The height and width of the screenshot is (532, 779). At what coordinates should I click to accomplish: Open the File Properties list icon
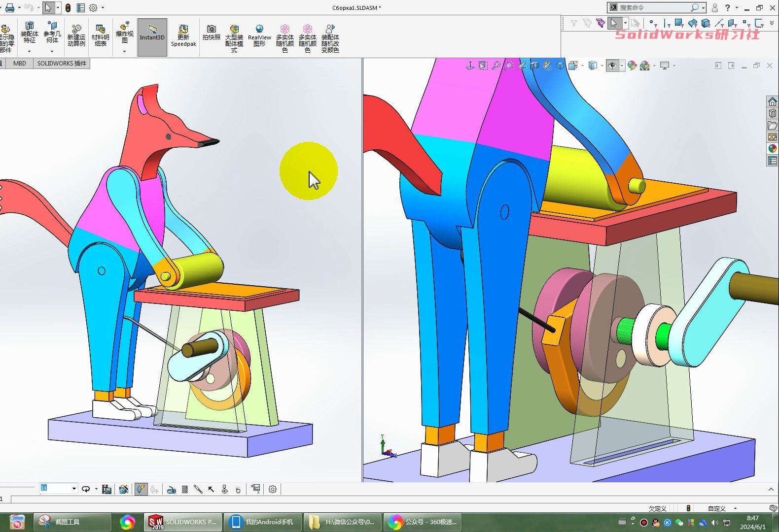point(81,8)
